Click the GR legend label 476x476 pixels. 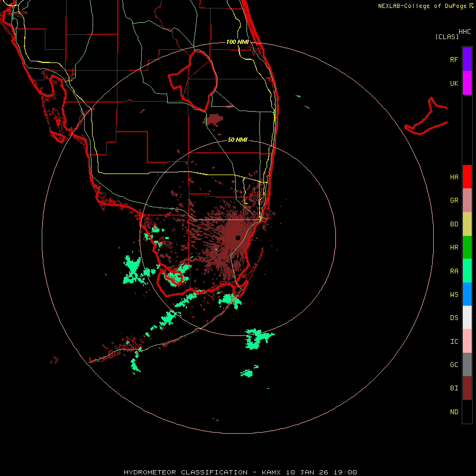pyautogui.click(x=454, y=200)
